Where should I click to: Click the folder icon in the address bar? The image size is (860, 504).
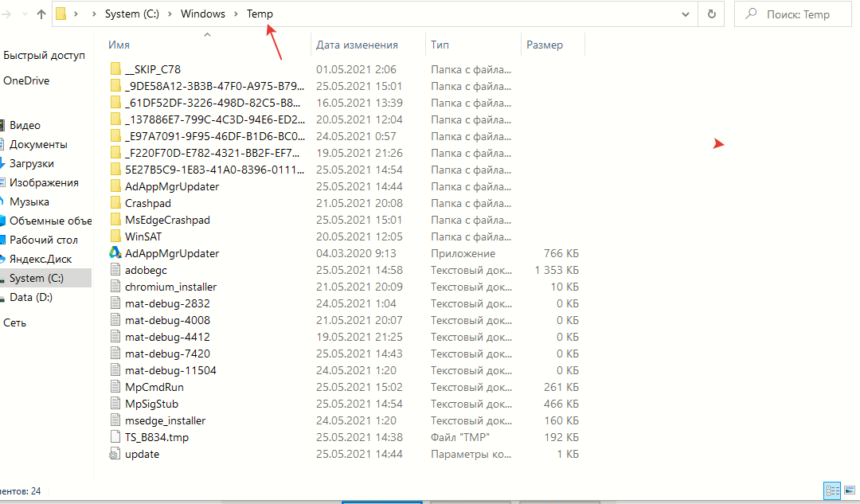[61, 14]
